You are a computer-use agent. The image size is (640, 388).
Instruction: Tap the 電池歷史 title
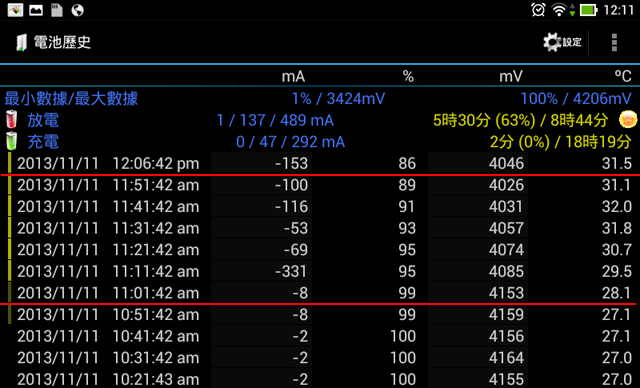coord(62,42)
